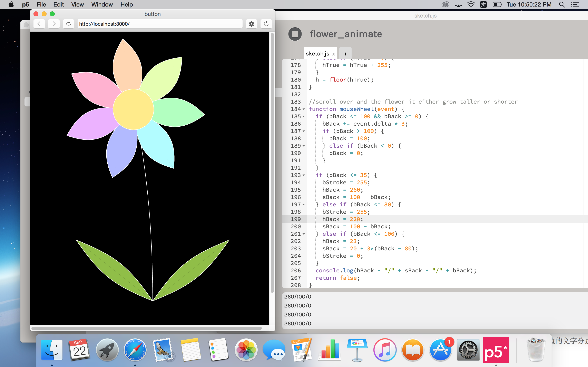Close the sketch.js tab
Viewport: 588px width, 367px height.
click(x=334, y=54)
